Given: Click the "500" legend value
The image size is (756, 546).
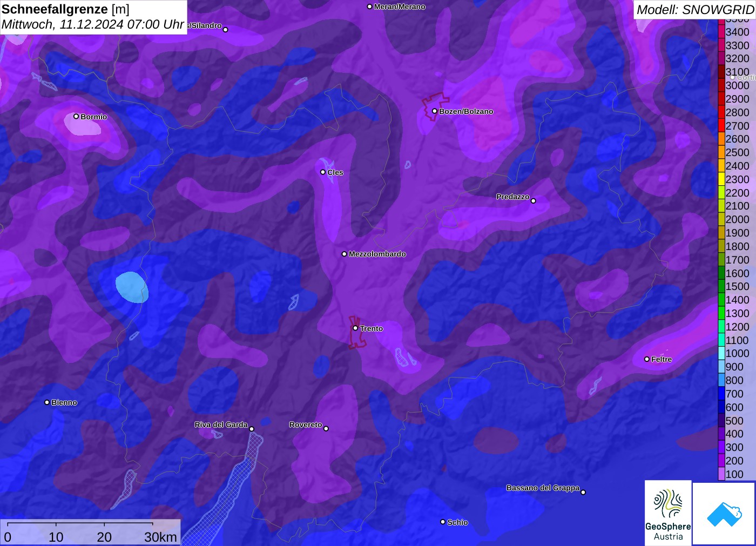Looking at the screenshot, I should click(x=734, y=421).
